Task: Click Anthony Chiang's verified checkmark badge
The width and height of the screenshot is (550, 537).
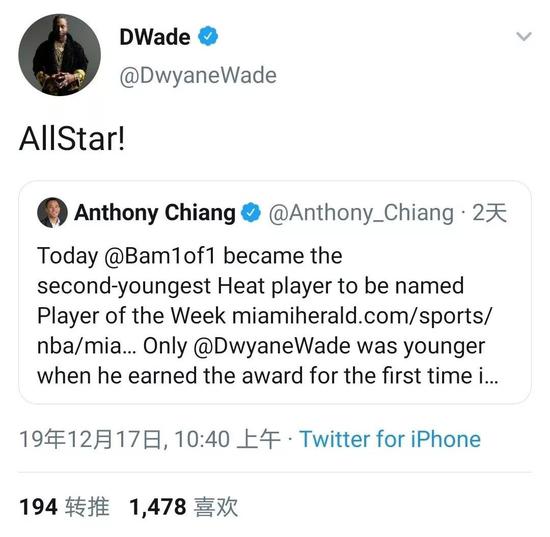Action: pos(251,213)
